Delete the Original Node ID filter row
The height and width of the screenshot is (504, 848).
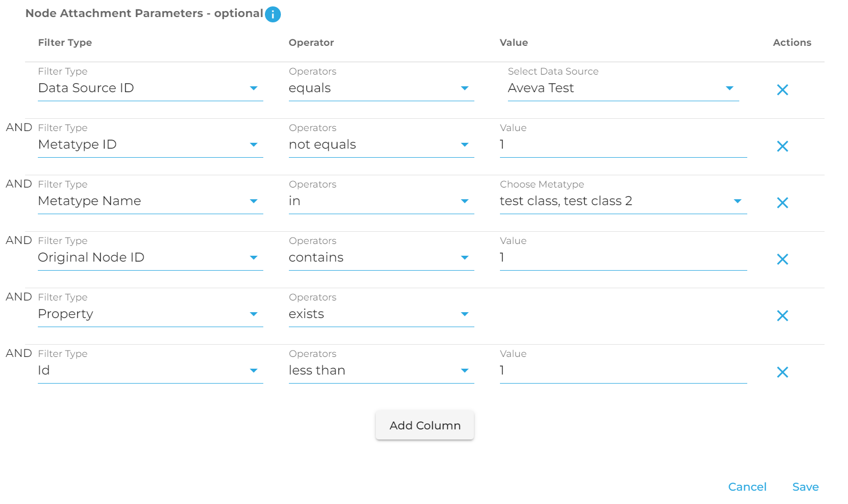click(x=782, y=259)
